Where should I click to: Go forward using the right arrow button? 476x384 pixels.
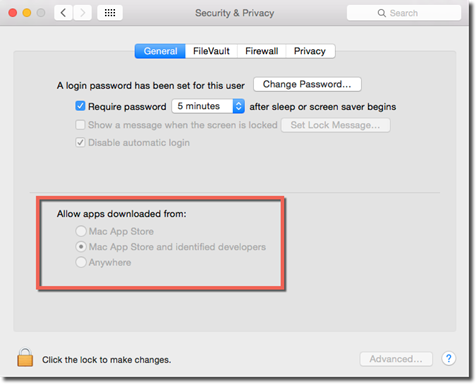coord(82,13)
